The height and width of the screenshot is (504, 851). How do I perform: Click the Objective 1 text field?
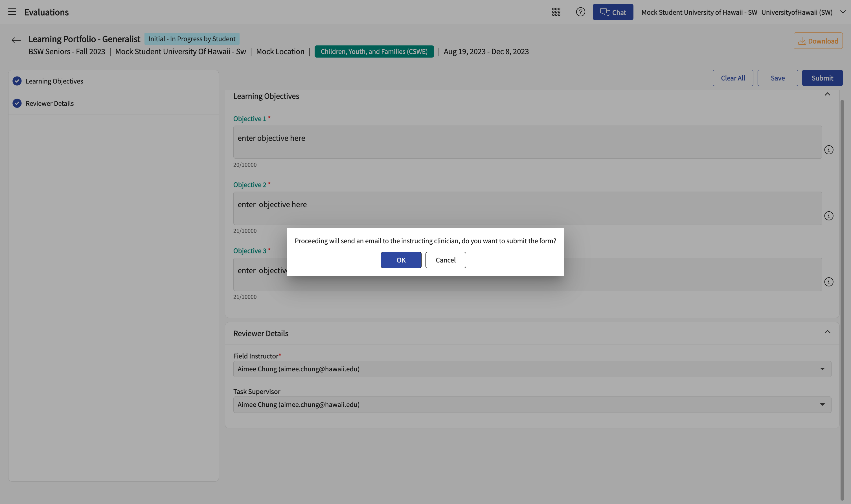pos(527,142)
